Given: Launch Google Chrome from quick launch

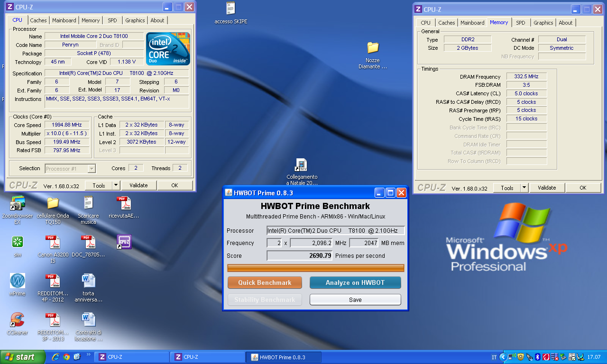Looking at the screenshot, I should click(66, 357).
